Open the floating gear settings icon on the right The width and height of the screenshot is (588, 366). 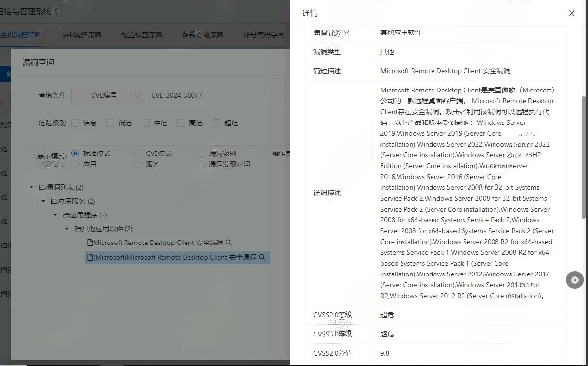pos(574,280)
